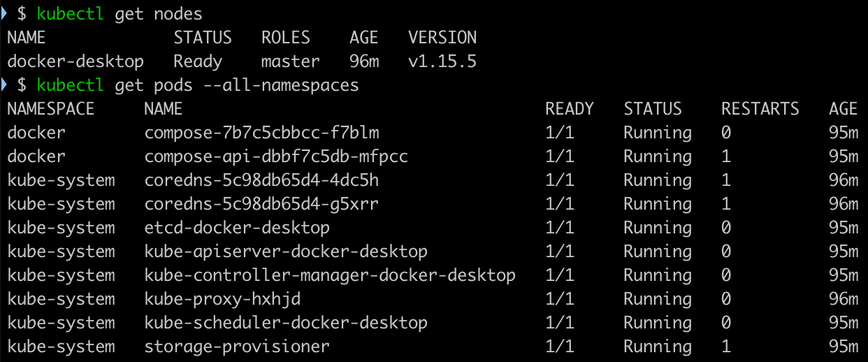Screen dimensions: 868x362
Task: Select the 'Ready' node status text
Action: click(198, 61)
